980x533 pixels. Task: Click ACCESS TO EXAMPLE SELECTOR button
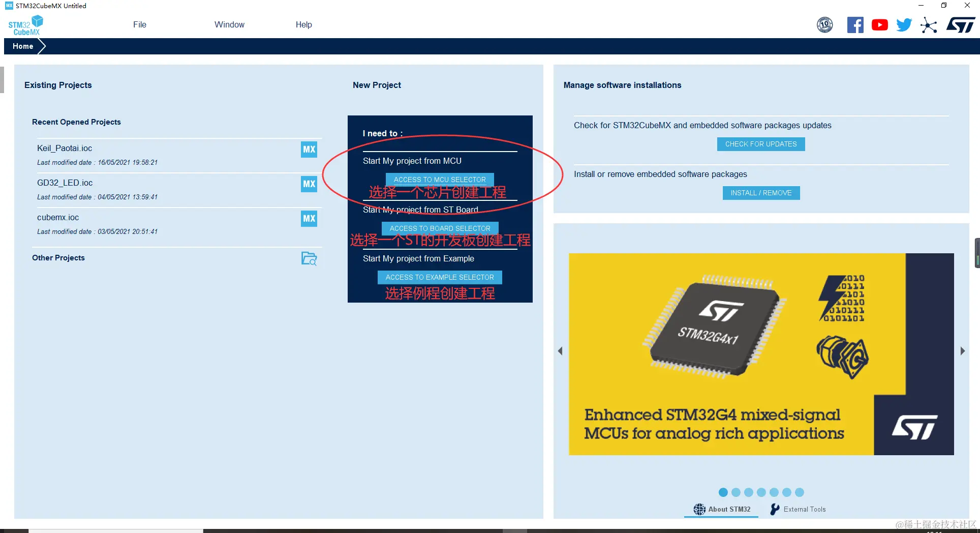pyautogui.click(x=440, y=277)
